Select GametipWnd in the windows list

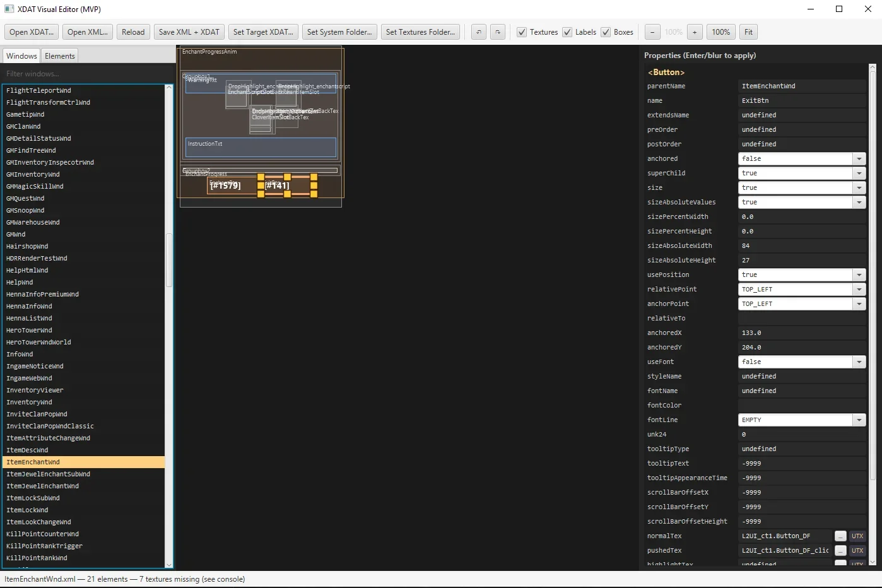click(x=84, y=115)
